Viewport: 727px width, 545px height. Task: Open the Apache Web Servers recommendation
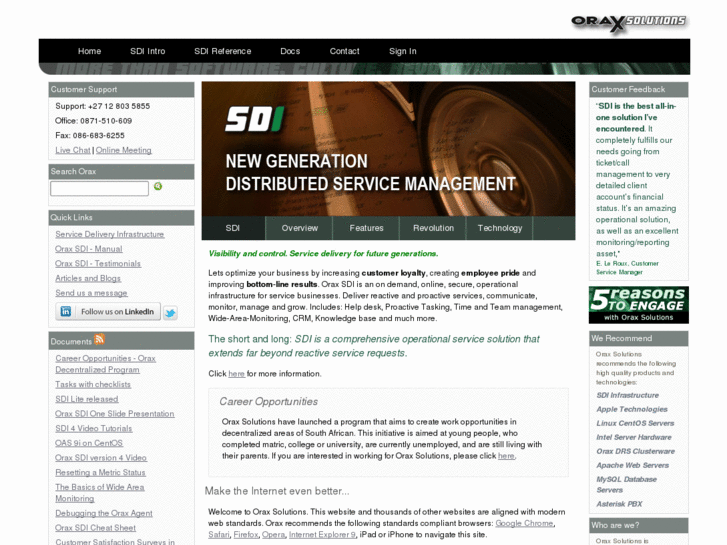(x=632, y=465)
